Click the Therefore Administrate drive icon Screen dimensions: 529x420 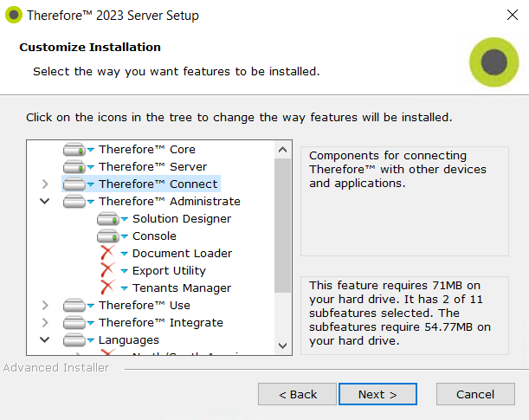coord(74,202)
